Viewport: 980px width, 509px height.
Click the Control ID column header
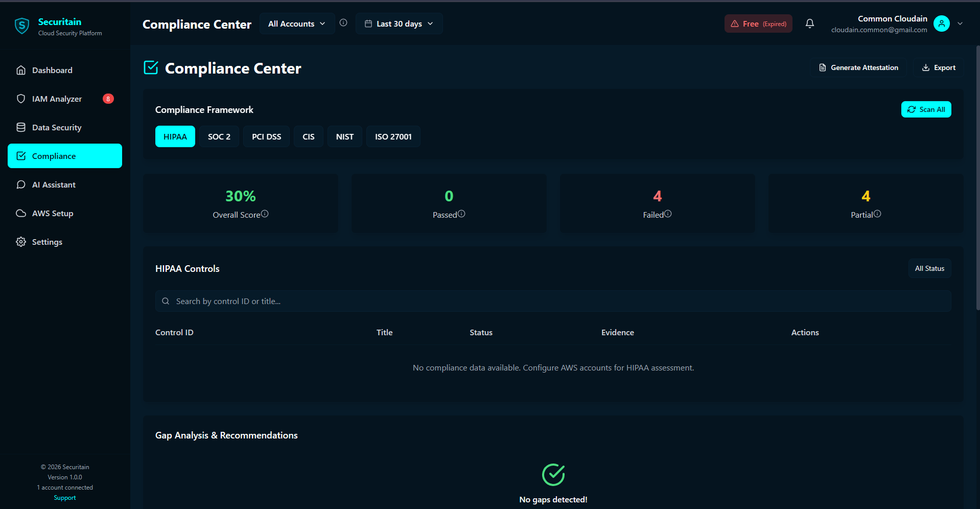[x=174, y=332]
